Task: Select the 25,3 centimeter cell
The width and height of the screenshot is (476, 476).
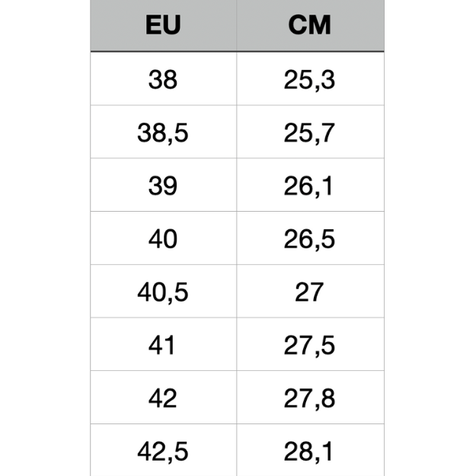Action: tap(310, 78)
